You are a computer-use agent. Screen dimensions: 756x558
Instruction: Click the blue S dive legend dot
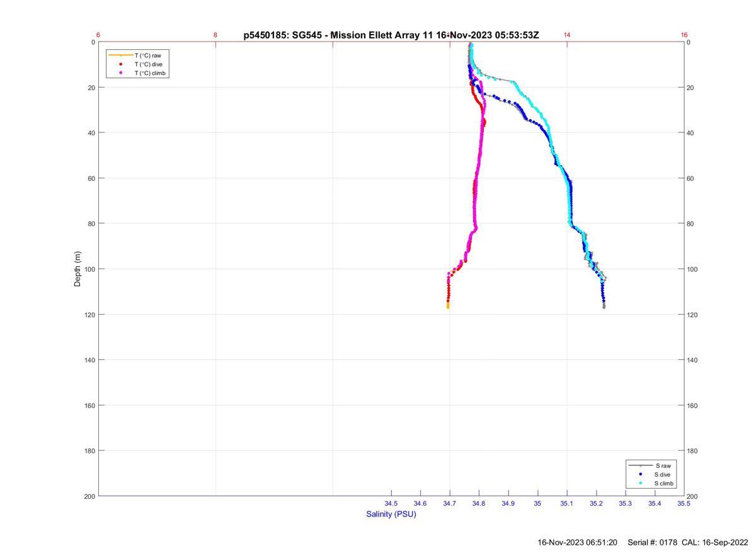(x=640, y=474)
